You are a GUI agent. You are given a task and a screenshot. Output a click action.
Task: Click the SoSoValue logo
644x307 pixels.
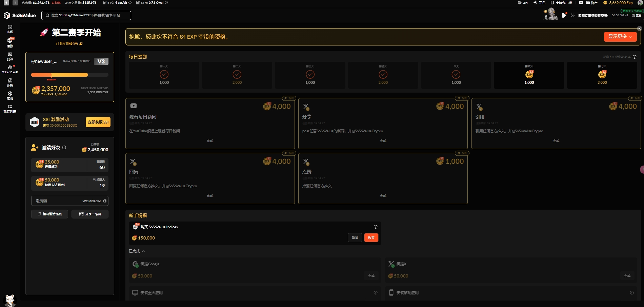(x=20, y=15)
